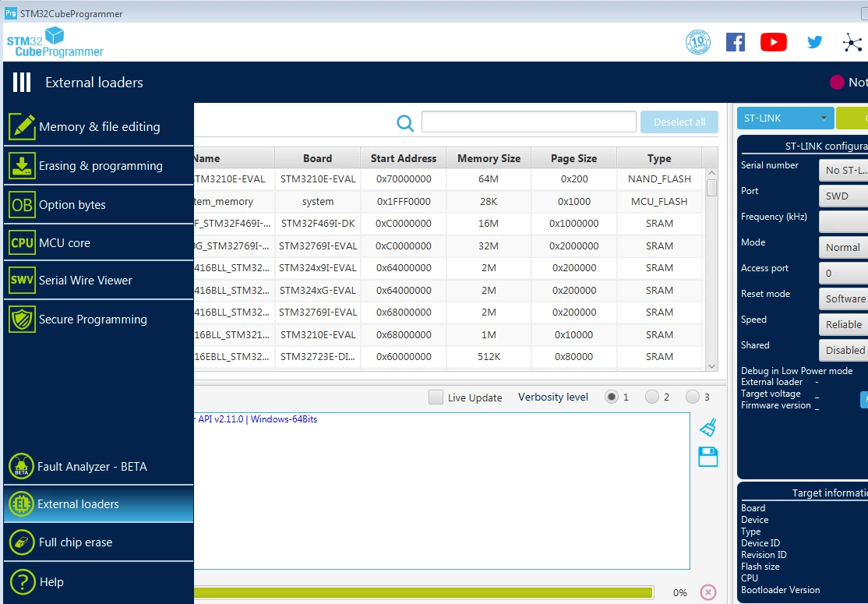Select the External loaders EL icon
The width and height of the screenshot is (868, 604).
point(22,503)
